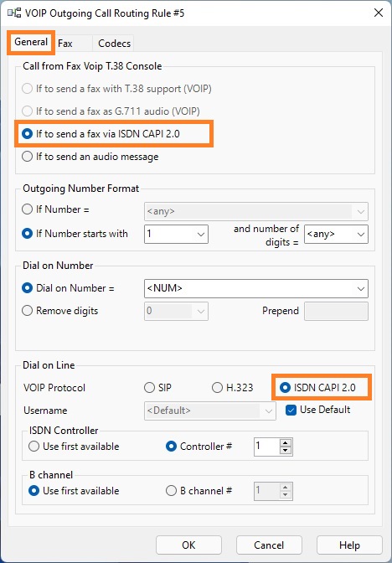This screenshot has height=563, width=392.
Task: Select H.323 protocol radio button
Action: tap(233, 388)
